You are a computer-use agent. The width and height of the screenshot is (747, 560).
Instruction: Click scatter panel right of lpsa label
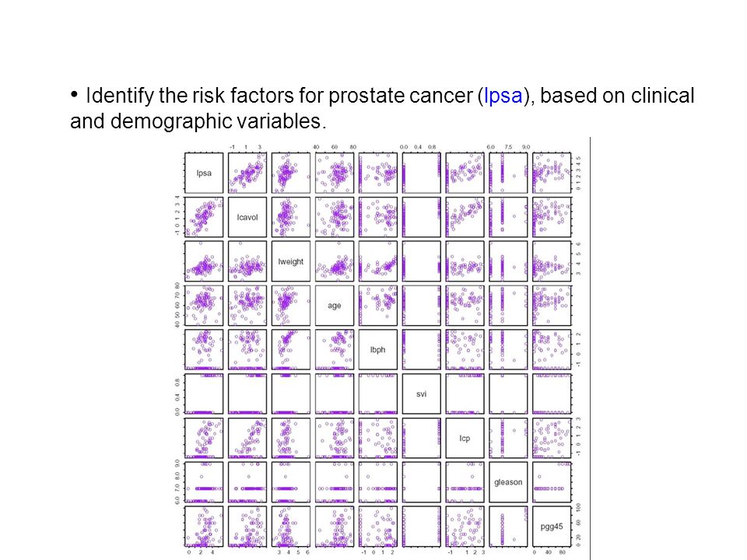click(x=247, y=173)
